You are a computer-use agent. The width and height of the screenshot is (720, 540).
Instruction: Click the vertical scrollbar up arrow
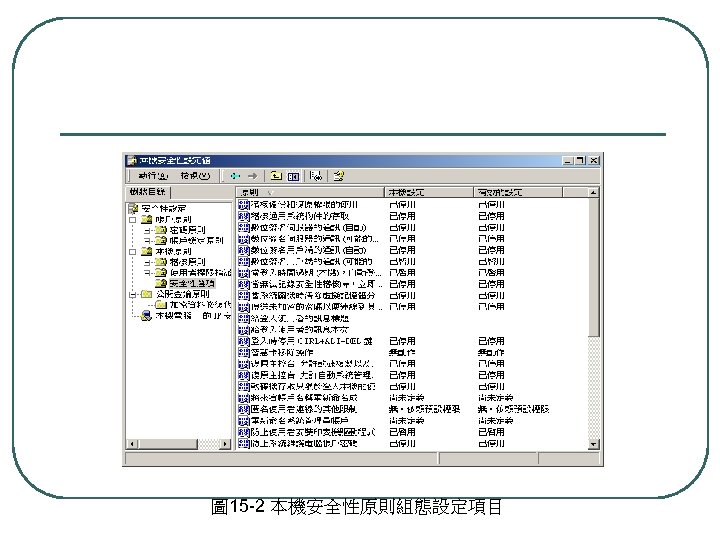(593, 193)
